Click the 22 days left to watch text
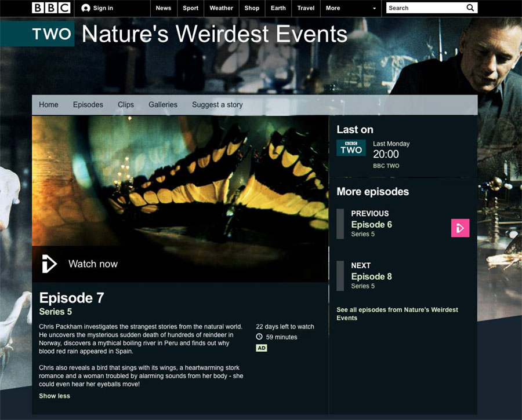 [285, 327]
